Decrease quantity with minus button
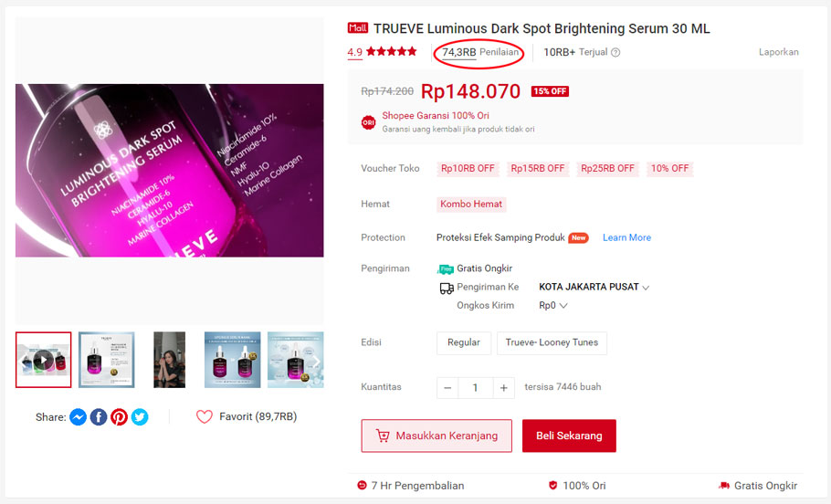The height and width of the screenshot is (504, 831). 447,388
